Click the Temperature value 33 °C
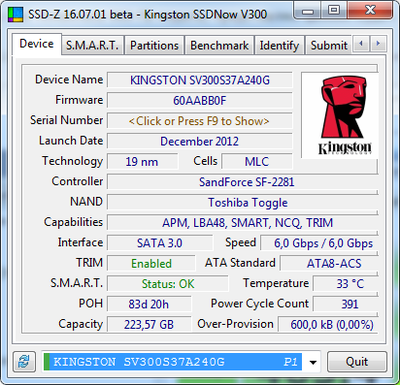This screenshot has width=400, height=385. pyautogui.click(x=346, y=284)
